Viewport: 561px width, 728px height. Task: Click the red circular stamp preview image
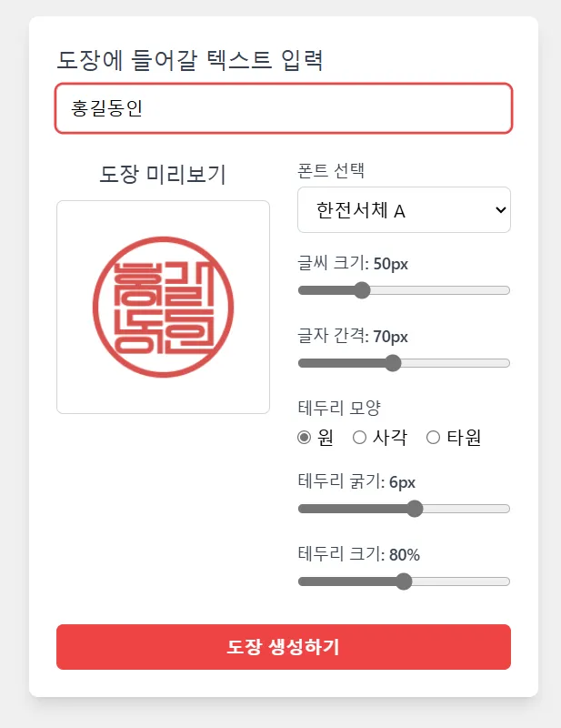(x=163, y=306)
